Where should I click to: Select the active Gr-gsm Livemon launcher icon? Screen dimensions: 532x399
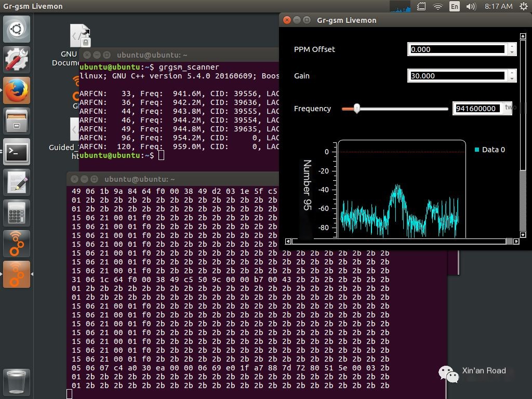coord(17,274)
